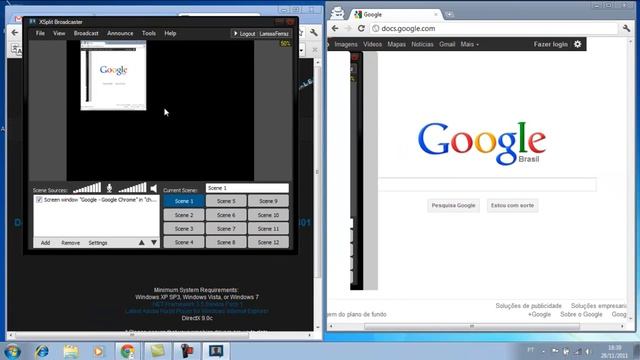Expand Mais dropdown in Google bar
This screenshot has width=640, height=360.
pos(469,44)
